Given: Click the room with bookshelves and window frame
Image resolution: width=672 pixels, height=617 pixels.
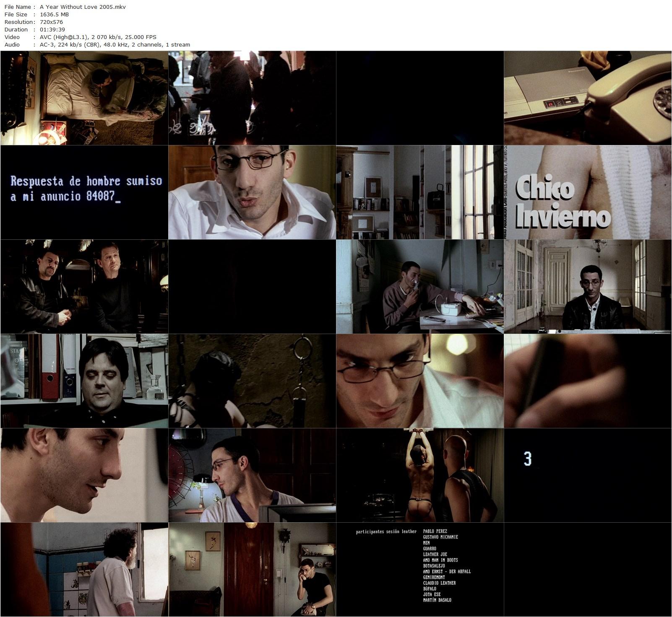Looking at the screenshot, I should 420,192.
